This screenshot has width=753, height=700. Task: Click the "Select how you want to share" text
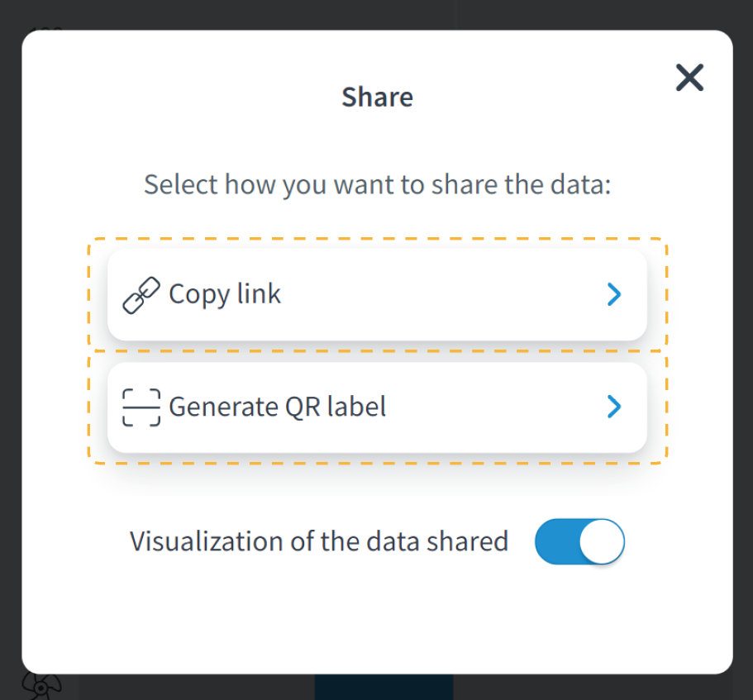tap(377, 183)
